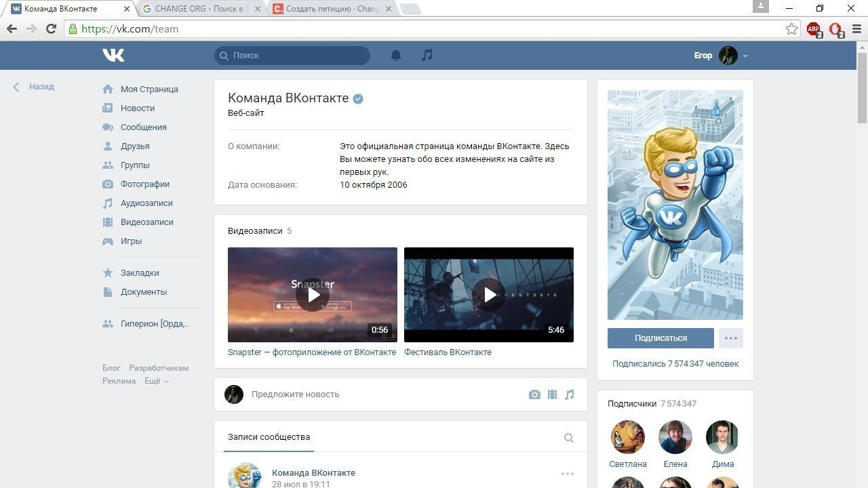
Task: Play the Snapster video thumbnail
Action: click(313, 295)
